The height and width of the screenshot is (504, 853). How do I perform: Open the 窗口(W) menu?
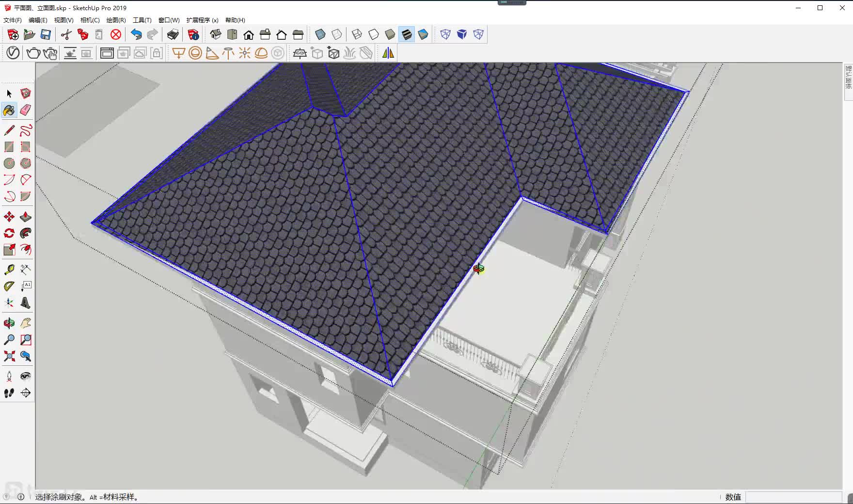[169, 20]
